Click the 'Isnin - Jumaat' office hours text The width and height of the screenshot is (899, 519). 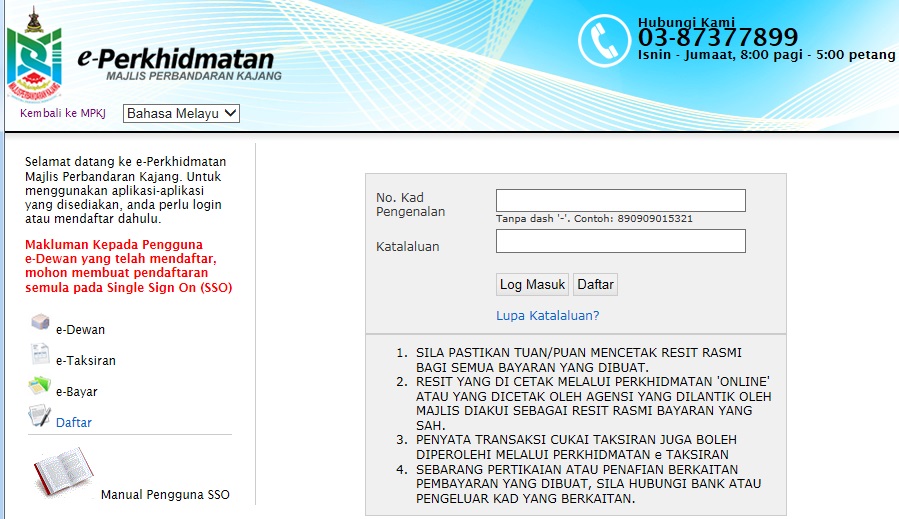[x=766, y=55]
